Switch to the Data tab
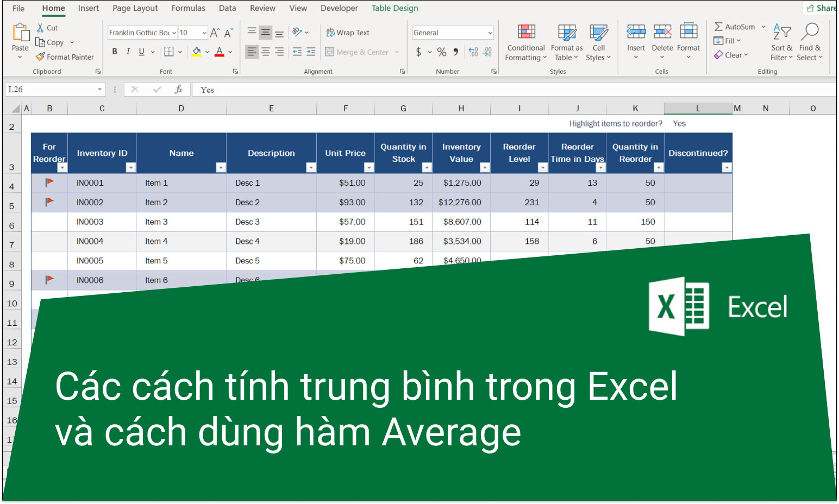 pos(227,8)
